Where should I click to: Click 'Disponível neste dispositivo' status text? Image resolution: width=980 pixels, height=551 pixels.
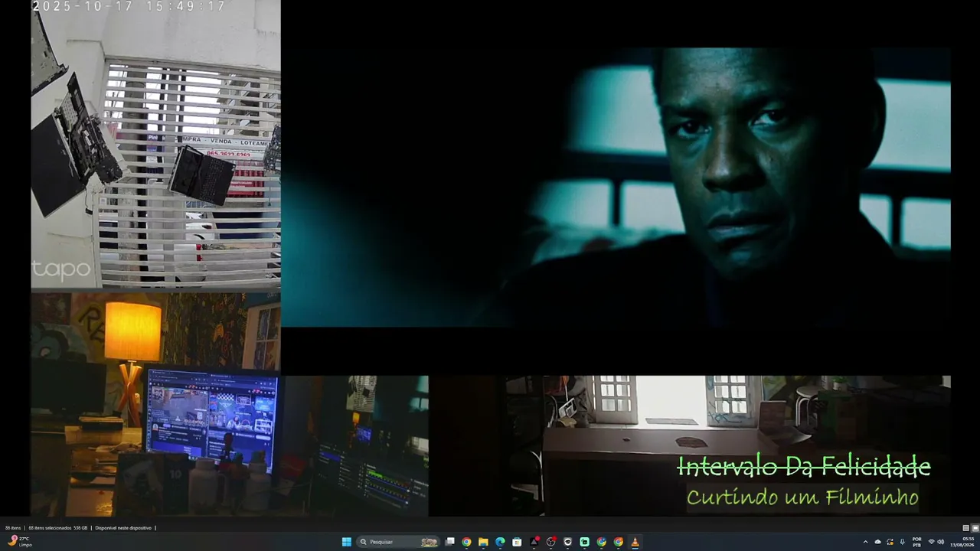(123, 528)
